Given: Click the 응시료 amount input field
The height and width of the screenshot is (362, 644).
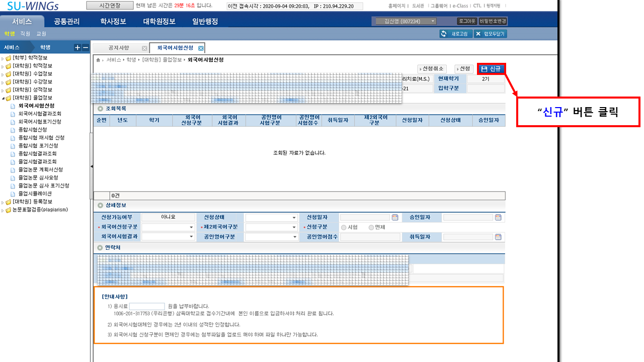Looking at the screenshot, I should pyautogui.click(x=147, y=306).
